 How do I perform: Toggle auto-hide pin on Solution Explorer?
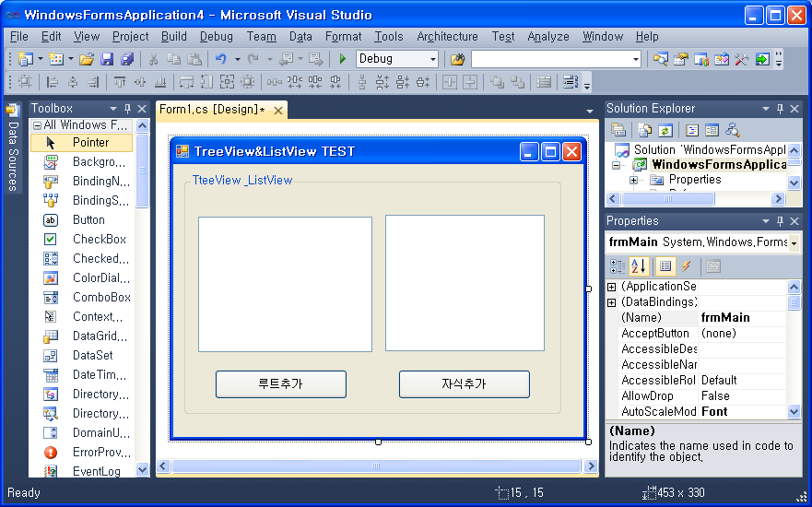pyautogui.click(x=780, y=109)
